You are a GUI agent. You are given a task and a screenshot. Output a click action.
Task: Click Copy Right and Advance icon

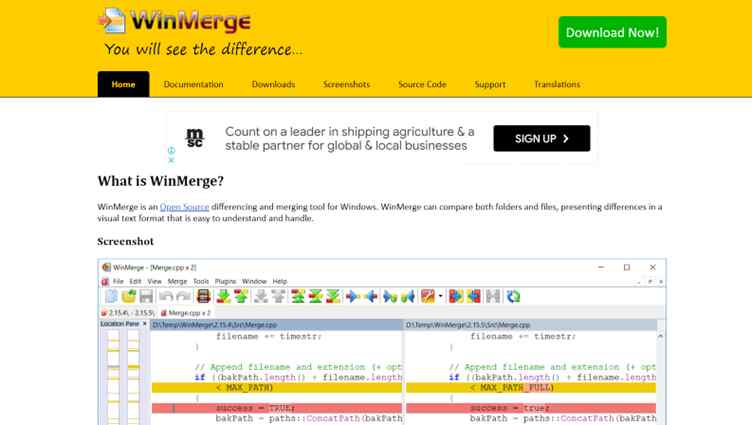click(x=390, y=296)
